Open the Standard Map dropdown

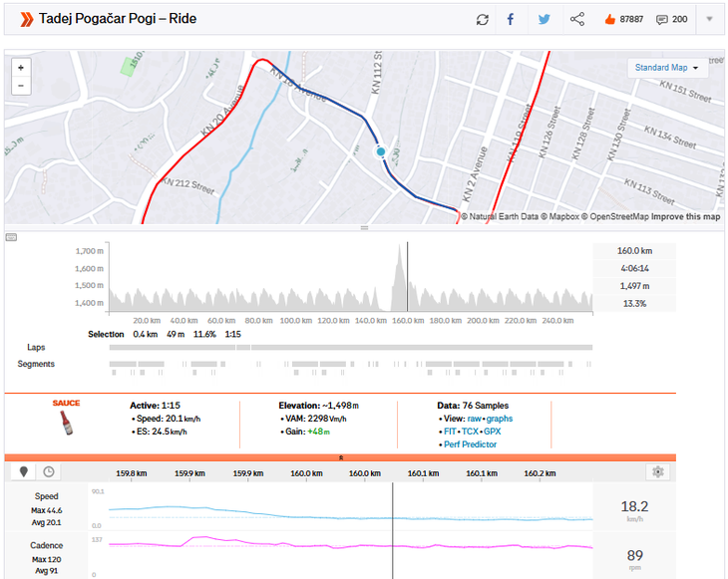[x=666, y=68]
